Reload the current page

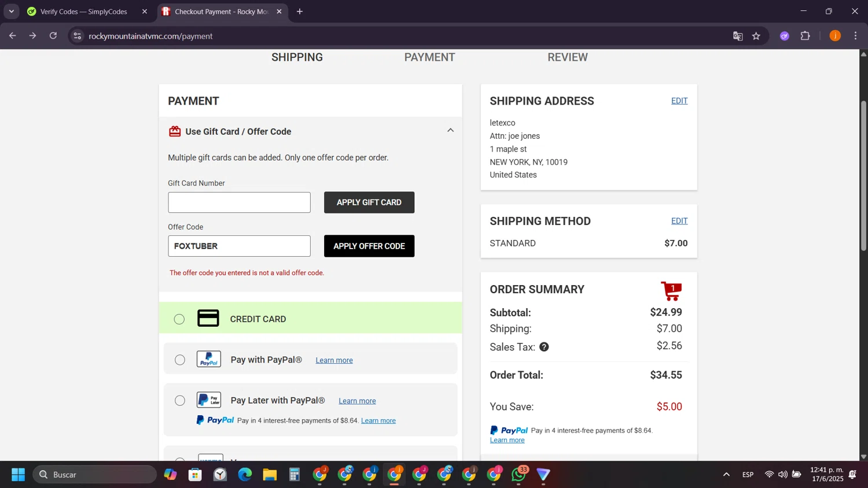point(53,36)
